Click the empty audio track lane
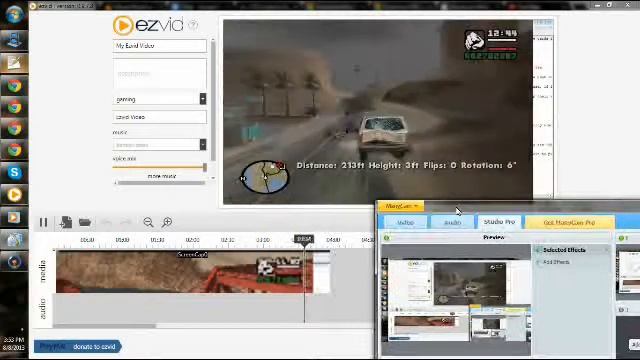Viewport: 640px width, 360px height. tap(212, 309)
